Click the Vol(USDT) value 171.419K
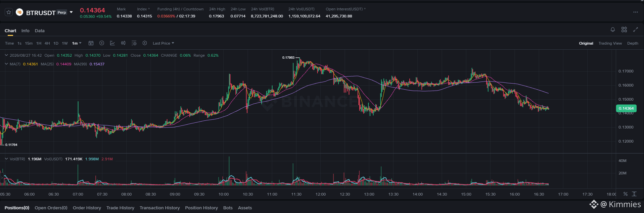This screenshot has height=213, width=644. tap(74, 159)
